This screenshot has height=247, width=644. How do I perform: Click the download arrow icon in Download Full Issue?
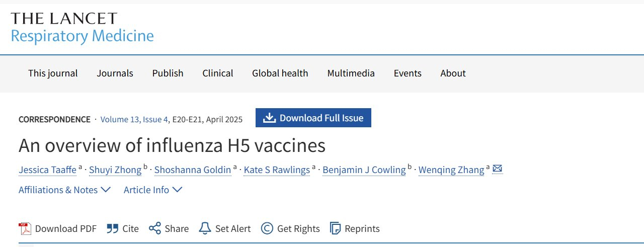pos(270,118)
